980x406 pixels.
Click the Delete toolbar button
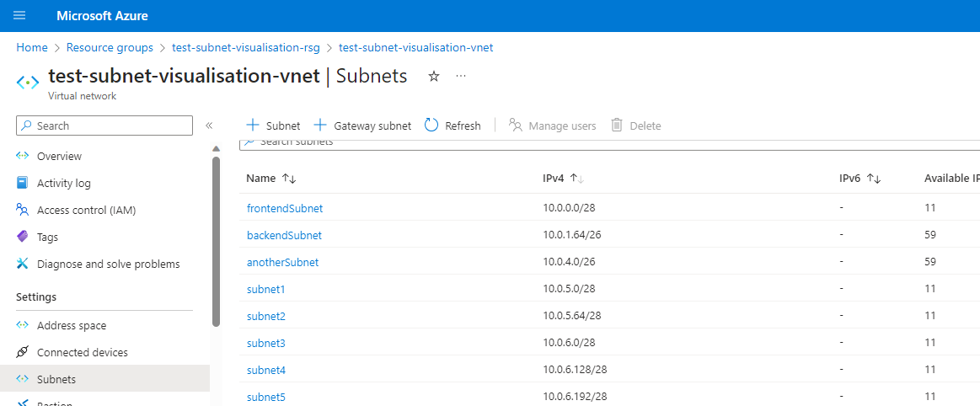635,126
